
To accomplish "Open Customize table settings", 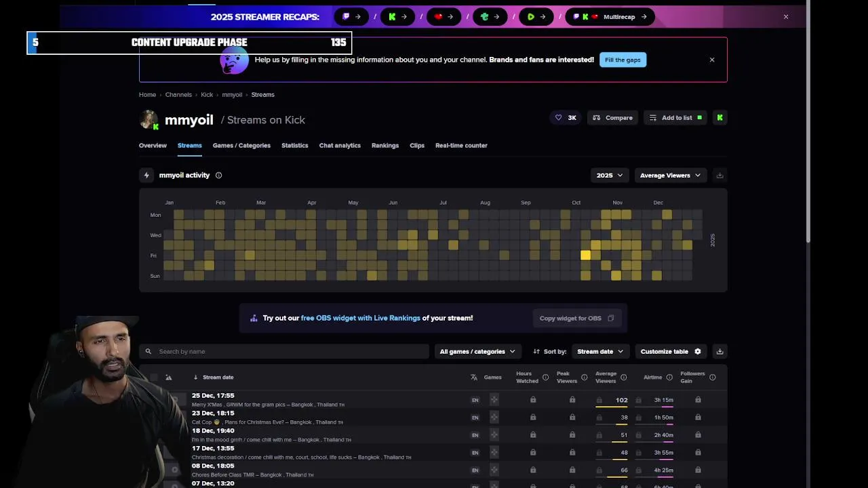I will [x=671, y=351].
